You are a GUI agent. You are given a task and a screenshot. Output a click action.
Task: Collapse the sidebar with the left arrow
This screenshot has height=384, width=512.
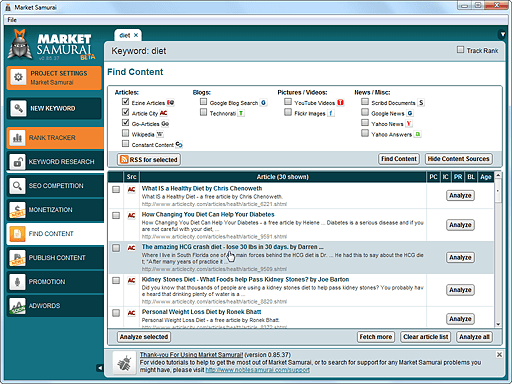(x=100, y=368)
